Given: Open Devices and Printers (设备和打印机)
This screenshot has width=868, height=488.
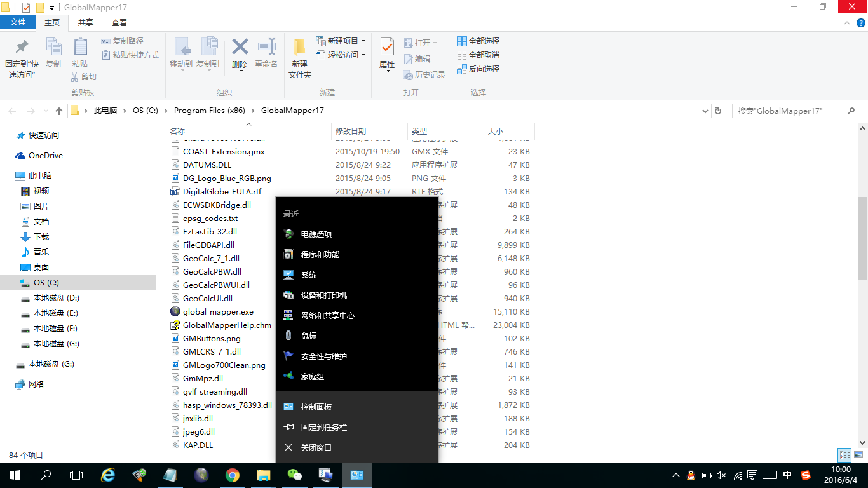Looking at the screenshot, I should [x=357, y=295].
